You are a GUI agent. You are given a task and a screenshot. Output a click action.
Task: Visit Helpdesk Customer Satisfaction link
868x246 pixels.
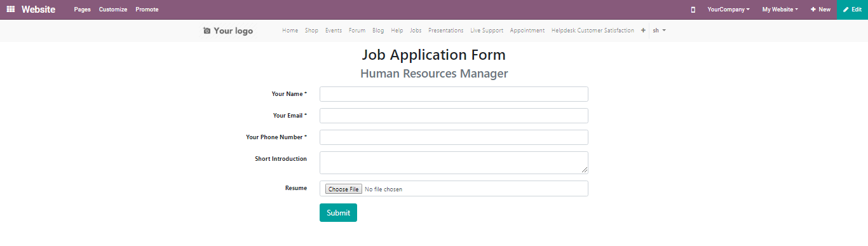click(x=593, y=31)
